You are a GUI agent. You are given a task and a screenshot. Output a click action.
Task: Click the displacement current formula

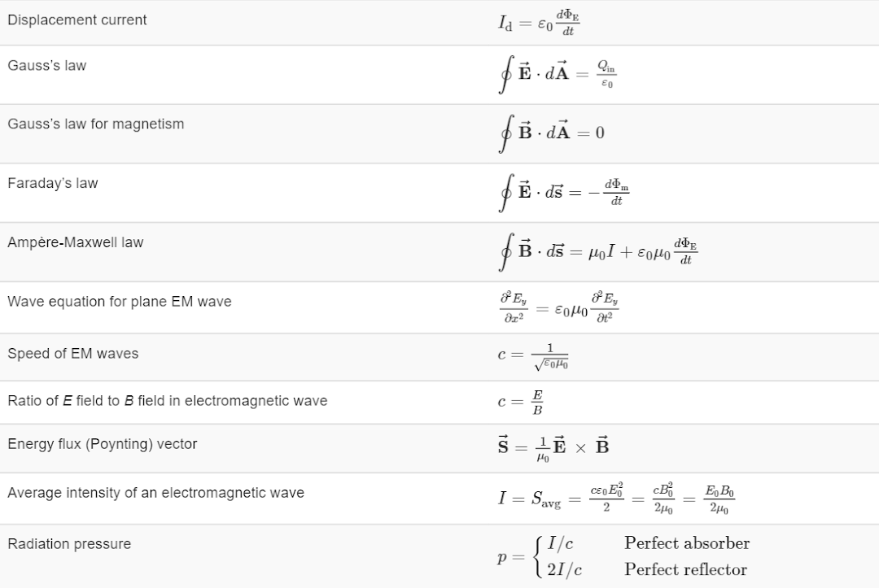[539, 23]
